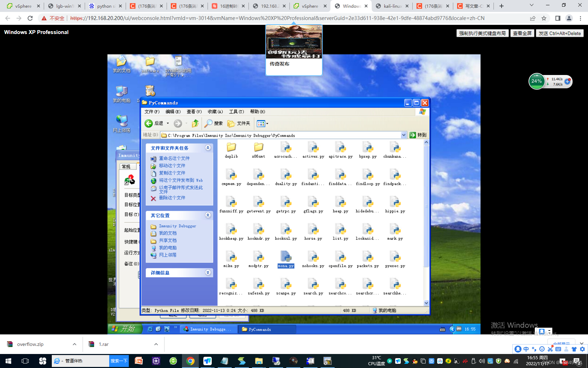Screen dimensions: 588x368
Task: Select the gflags.py file
Action: coord(313,205)
